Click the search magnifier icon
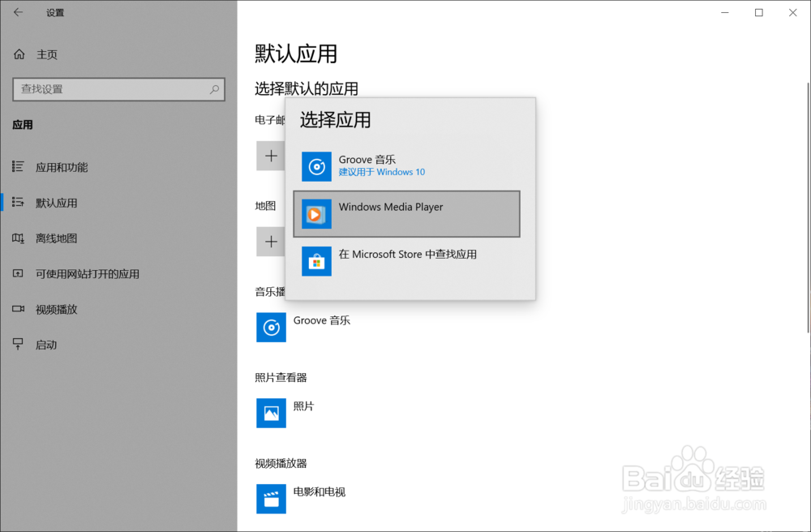811x532 pixels. [214, 89]
